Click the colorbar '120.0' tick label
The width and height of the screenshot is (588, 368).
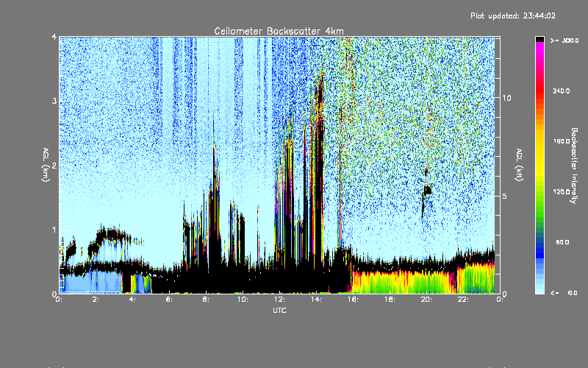pyautogui.click(x=562, y=192)
